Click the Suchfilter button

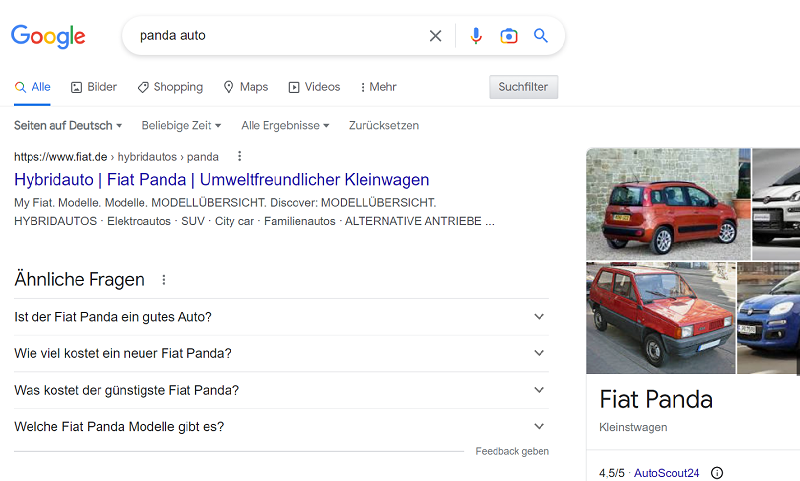point(523,87)
